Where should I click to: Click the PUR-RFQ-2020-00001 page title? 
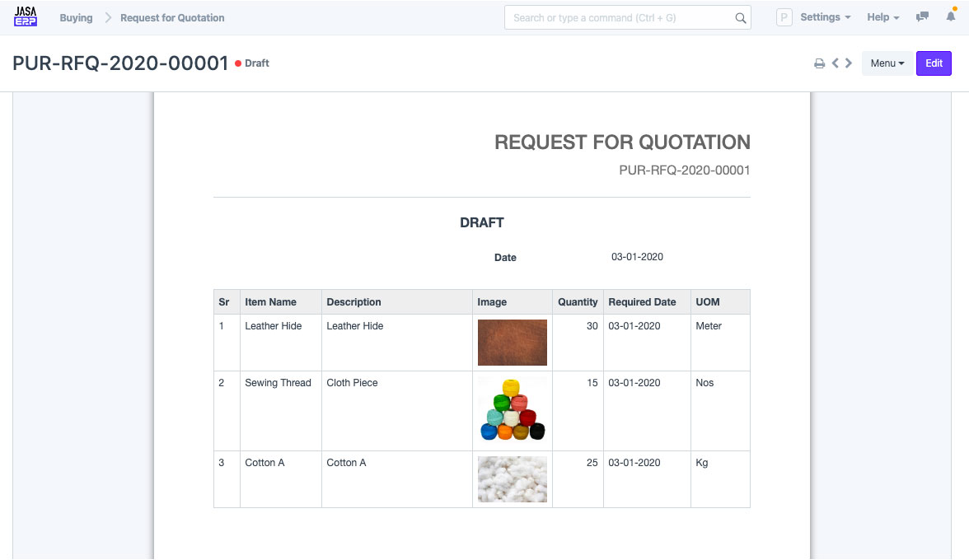[x=120, y=63]
